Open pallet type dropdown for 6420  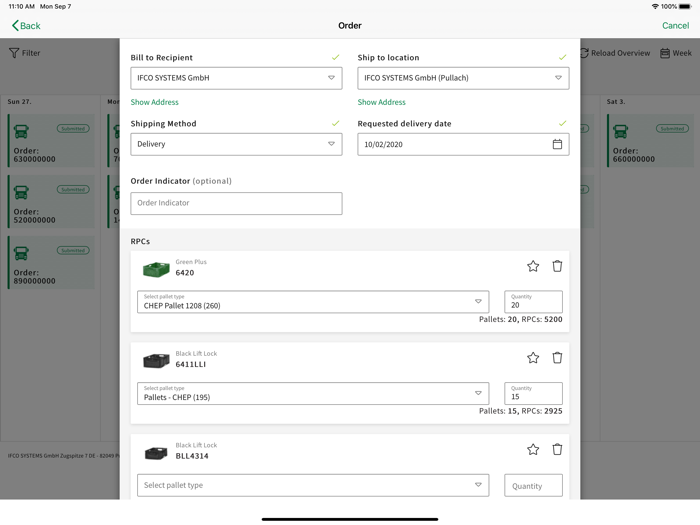click(x=313, y=302)
